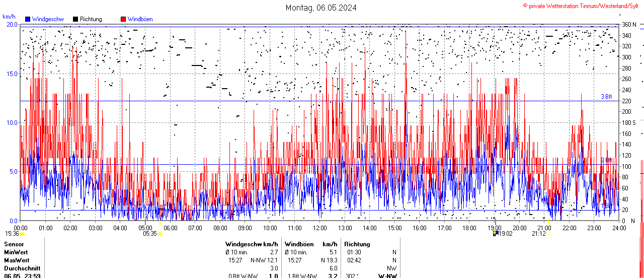Viewport: 644px width, 278px height.
Task: Click the red Windböen legend color square
Action: (123, 19)
